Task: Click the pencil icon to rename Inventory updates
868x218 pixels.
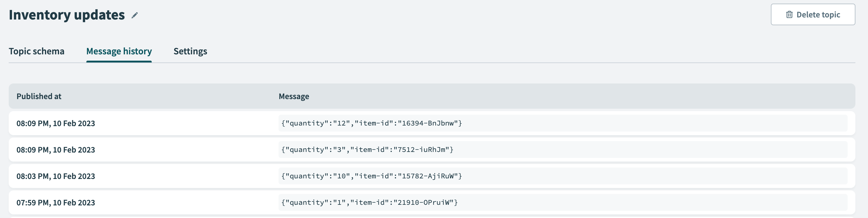Action: point(135,15)
